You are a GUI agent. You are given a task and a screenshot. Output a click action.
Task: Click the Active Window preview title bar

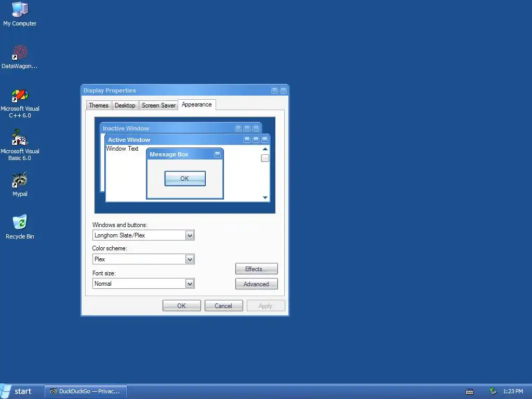[188, 140]
